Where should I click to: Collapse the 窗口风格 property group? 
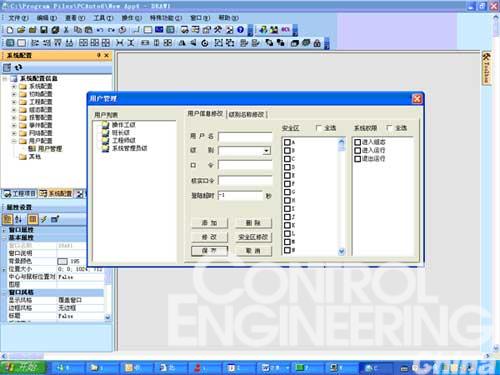pos(4,292)
